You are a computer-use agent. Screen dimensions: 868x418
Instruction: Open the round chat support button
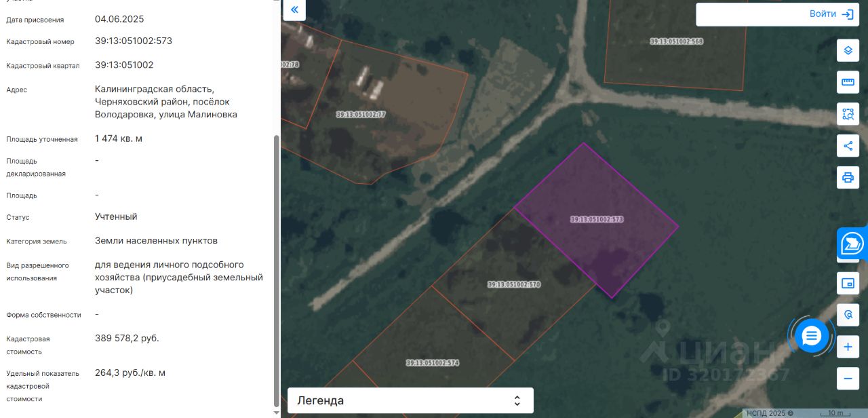pyautogui.click(x=811, y=335)
